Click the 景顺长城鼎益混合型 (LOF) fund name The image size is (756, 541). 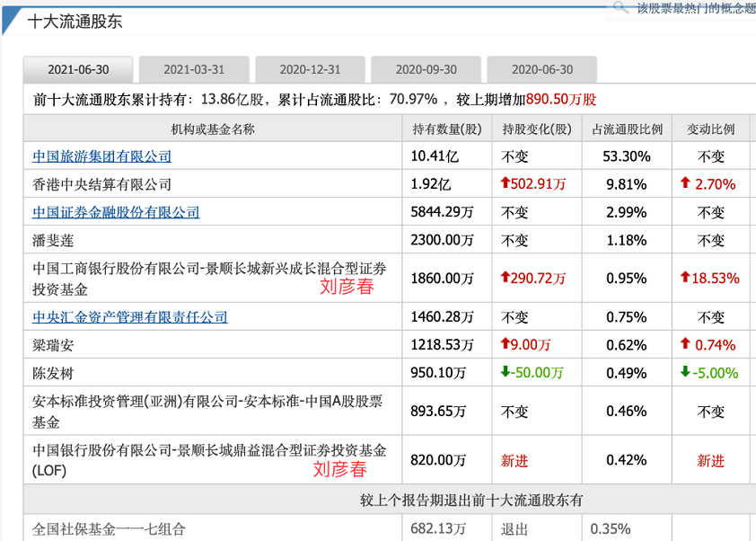point(209,460)
